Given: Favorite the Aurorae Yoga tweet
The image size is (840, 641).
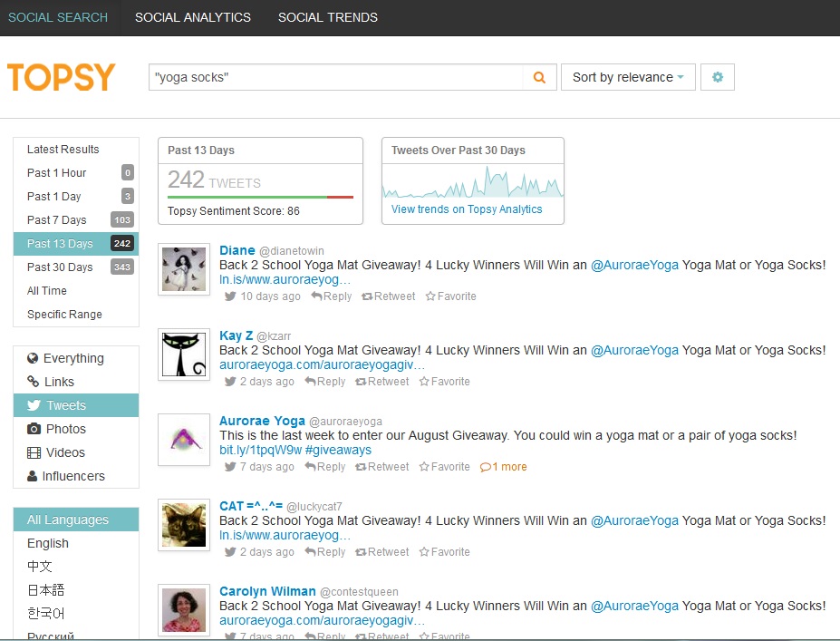Looking at the screenshot, I should pos(444,467).
